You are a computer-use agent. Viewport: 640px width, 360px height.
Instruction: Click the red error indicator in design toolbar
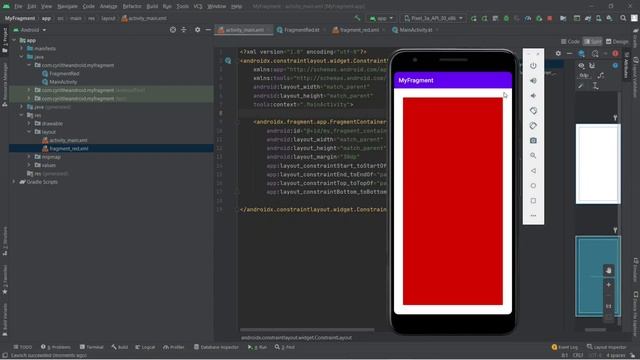click(x=615, y=53)
